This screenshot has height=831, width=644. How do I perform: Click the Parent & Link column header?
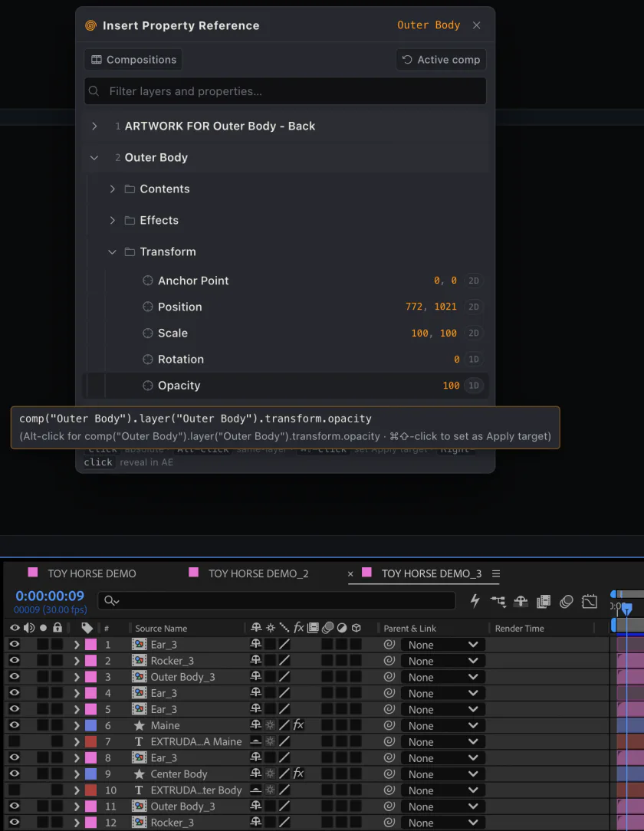pos(409,628)
